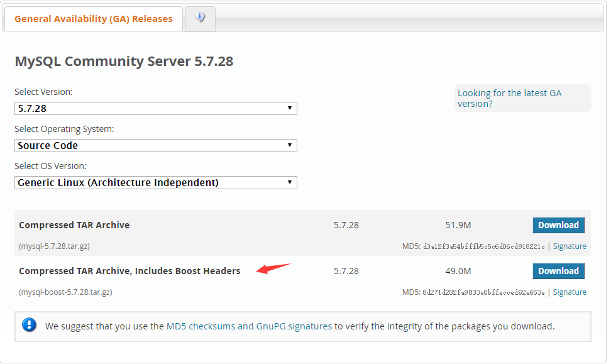The width and height of the screenshot is (611, 364).
Task: Expand the Select OS Version dropdown
Action: pos(155,182)
